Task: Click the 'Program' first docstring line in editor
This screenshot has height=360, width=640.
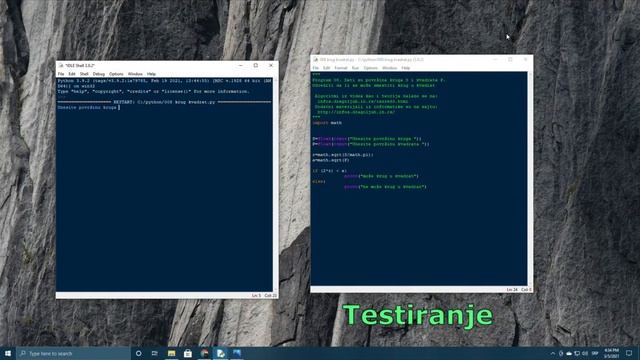Action: [x=379, y=80]
